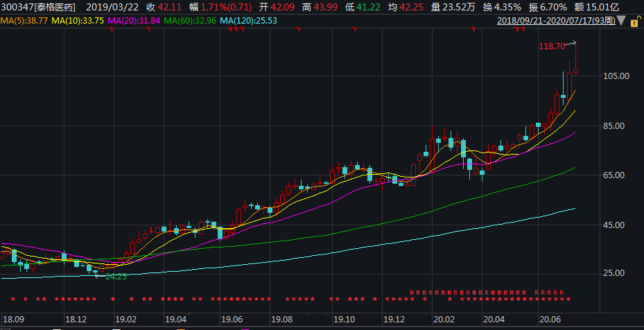Select the 300347 泰格医药 stock name label
This screenshot has height=330, width=644.
coord(39,6)
